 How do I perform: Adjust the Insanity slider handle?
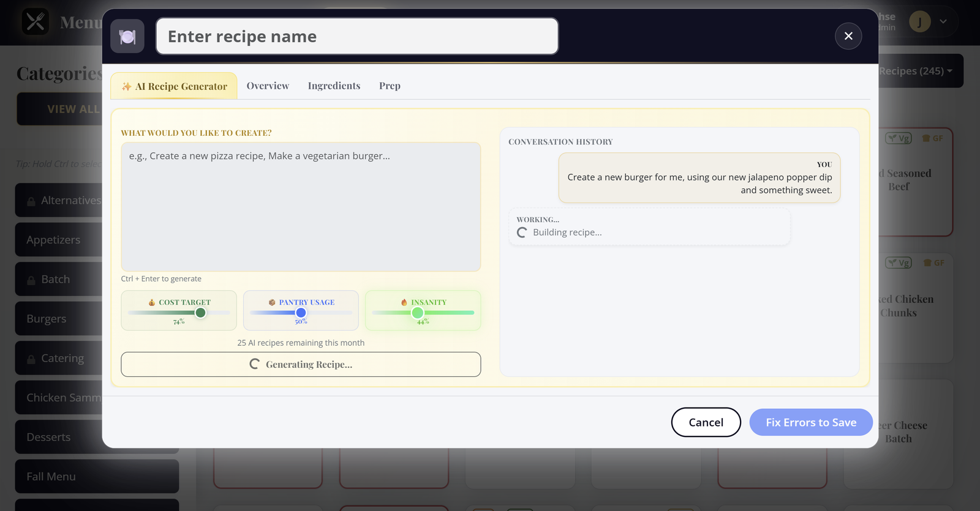(417, 313)
